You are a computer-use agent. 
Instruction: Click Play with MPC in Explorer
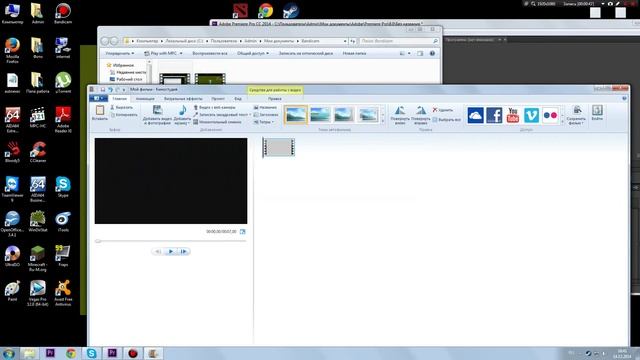point(164,53)
